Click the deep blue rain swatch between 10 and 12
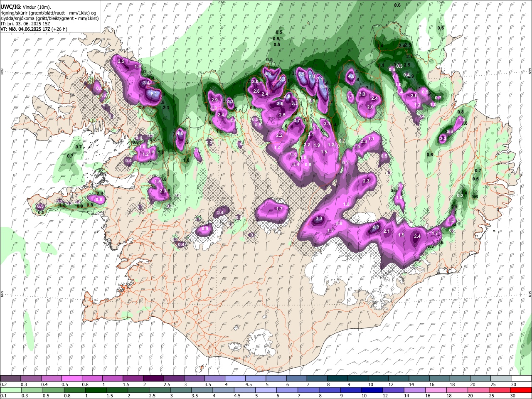 tap(372, 390)
